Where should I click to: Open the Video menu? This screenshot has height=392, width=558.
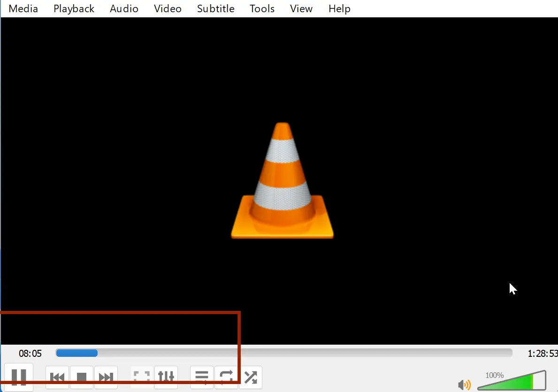point(168,8)
